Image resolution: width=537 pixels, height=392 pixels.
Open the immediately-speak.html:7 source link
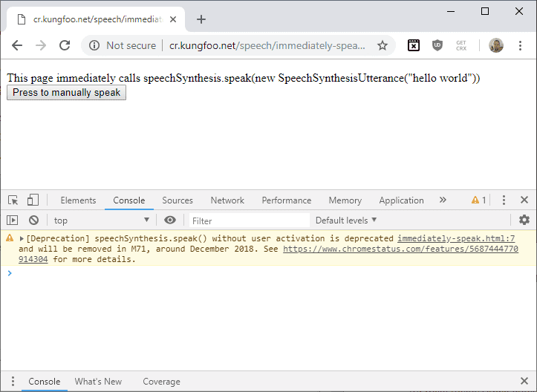456,238
